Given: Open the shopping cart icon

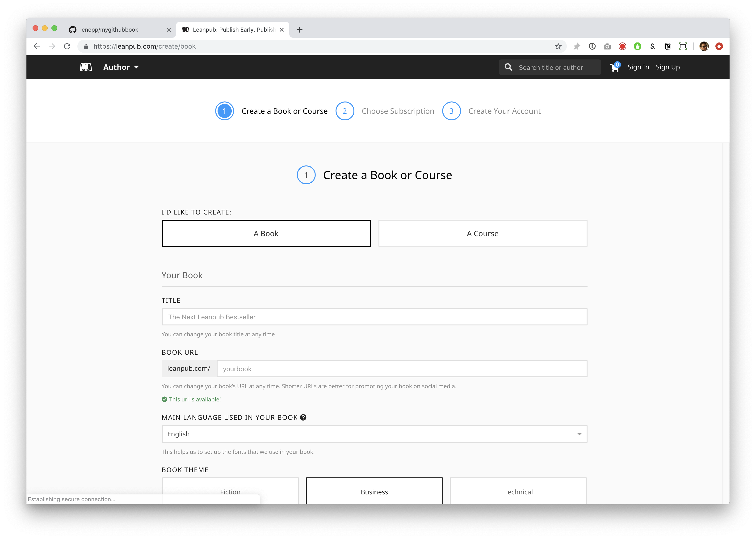Looking at the screenshot, I should 614,67.
